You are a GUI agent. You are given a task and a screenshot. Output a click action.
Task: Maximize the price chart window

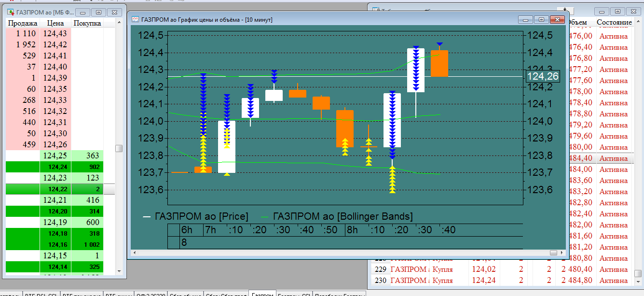coord(541,19)
